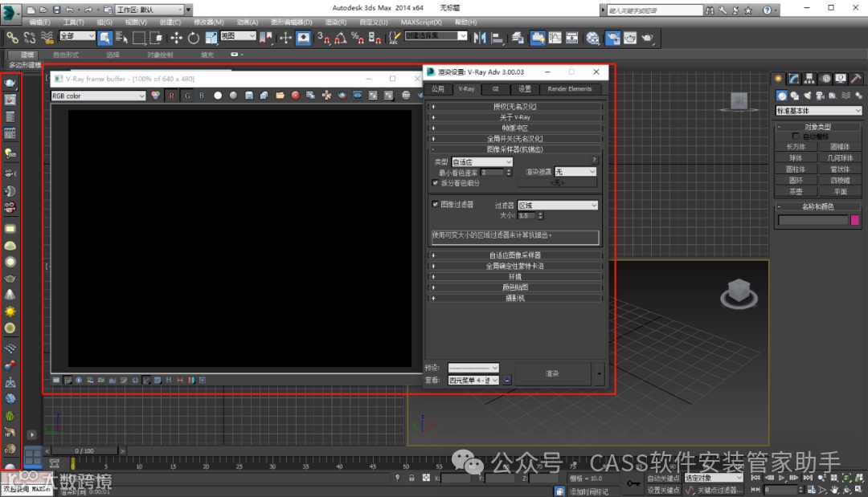Click the Go to End playback button
The image size is (868, 497).
[809, 478]
